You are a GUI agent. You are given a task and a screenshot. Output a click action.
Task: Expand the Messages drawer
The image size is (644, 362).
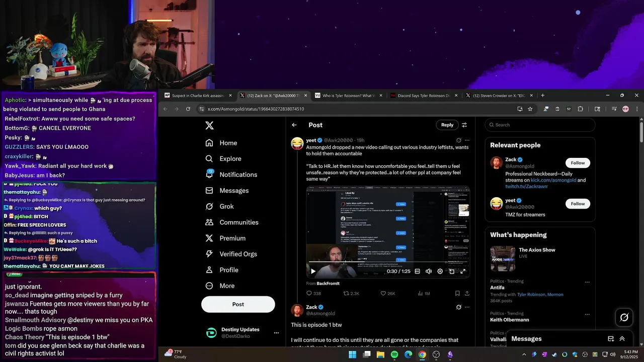(622, 339)
